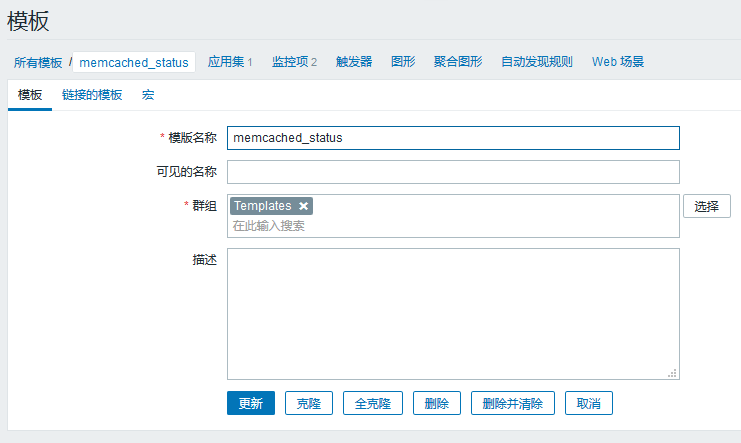Click the 删除并清除 button
This screenshot has width=741, height=443.
point(512,404)
